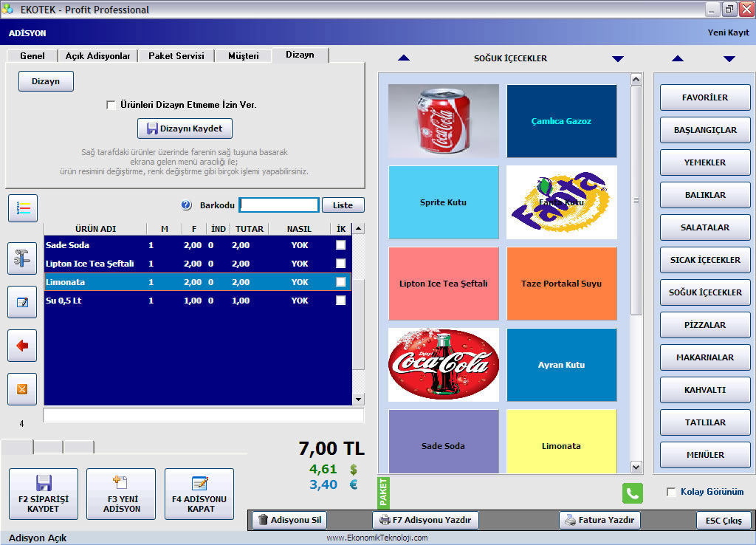Click the Liste button

click(343, 205)
